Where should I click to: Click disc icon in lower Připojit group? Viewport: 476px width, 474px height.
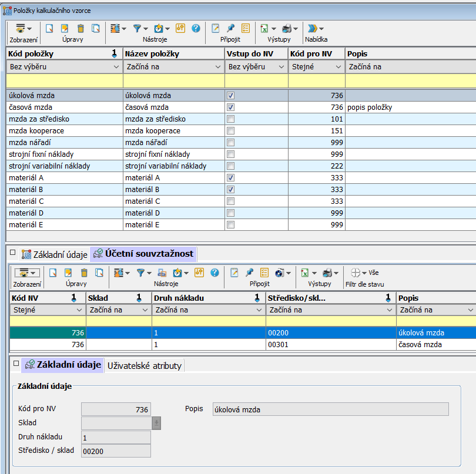(x=280, y=273)
